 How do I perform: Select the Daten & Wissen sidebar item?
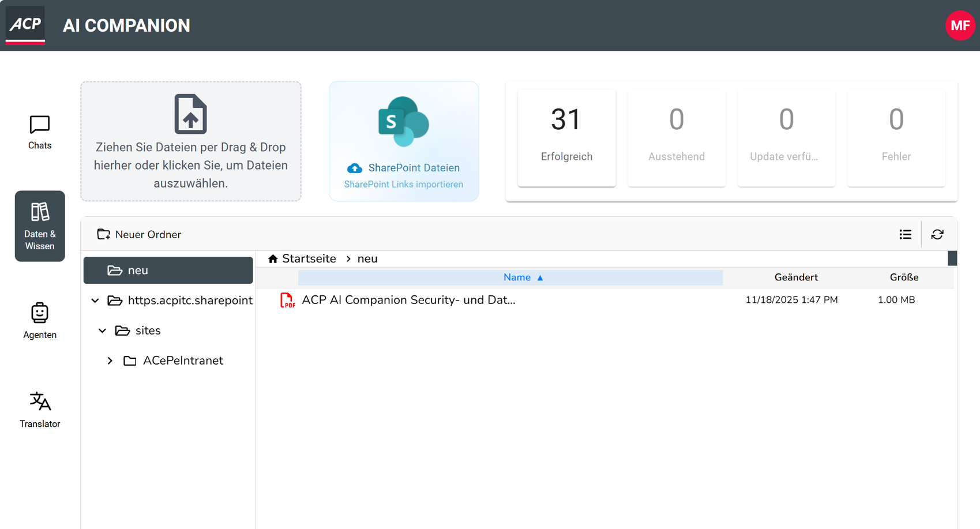tap(40, 226)
